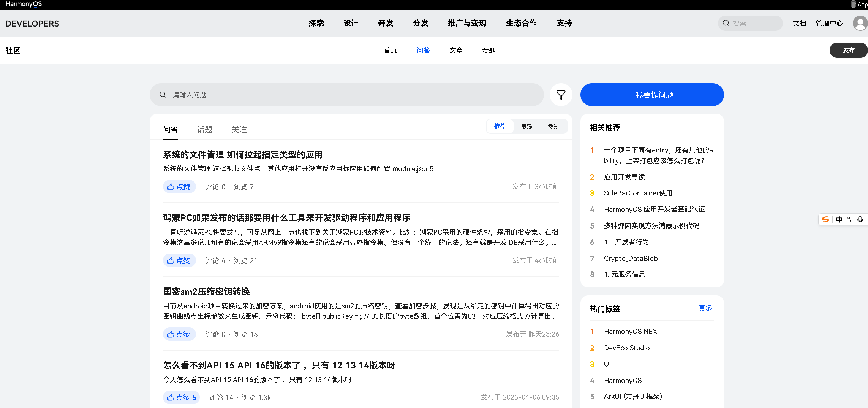The image size is (868, 408).
Task: Open the 推广与变现 navigation menu
Action: [x=467, y=23]
